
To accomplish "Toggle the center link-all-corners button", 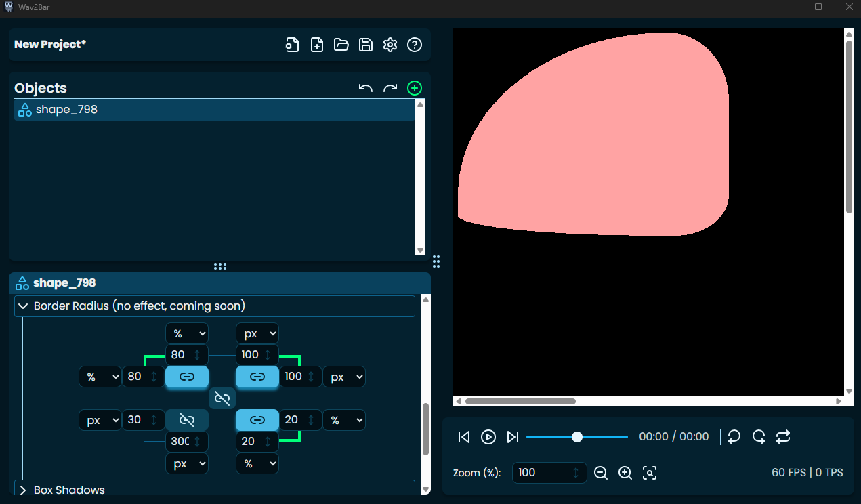I will tap(222, 398).
